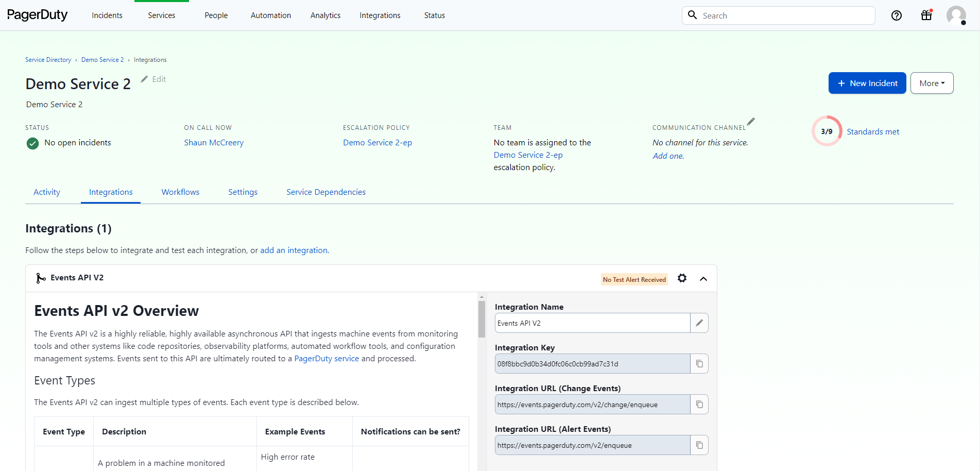The image size is (980, 471).
Task: Go to Service Directory breadcrumb
Action: [48, 60]
